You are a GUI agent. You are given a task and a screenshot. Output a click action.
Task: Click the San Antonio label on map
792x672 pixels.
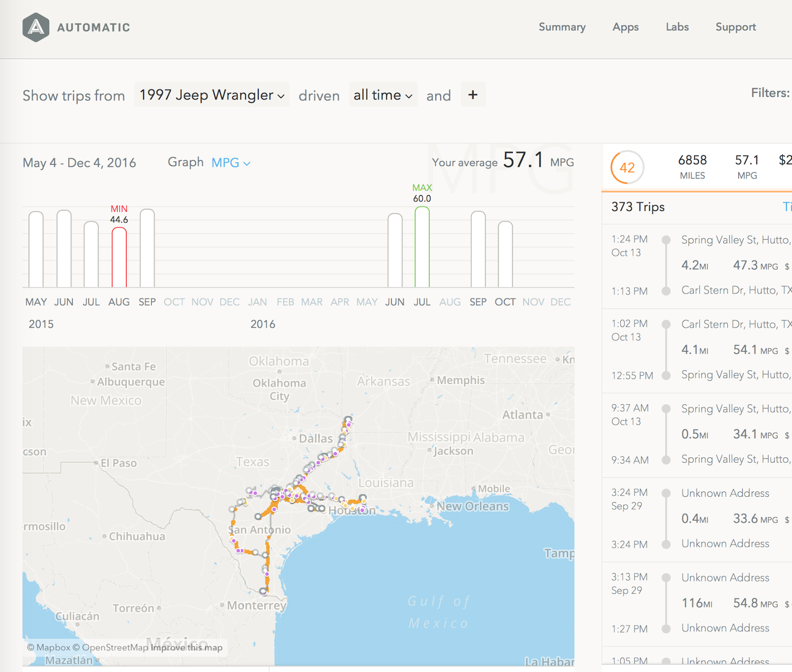coord(259,529)
